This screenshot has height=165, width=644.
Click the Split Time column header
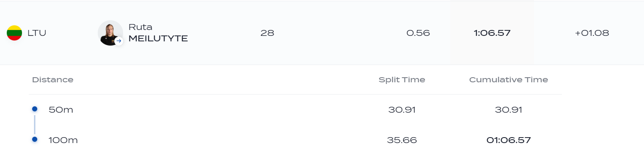[402, 80]
